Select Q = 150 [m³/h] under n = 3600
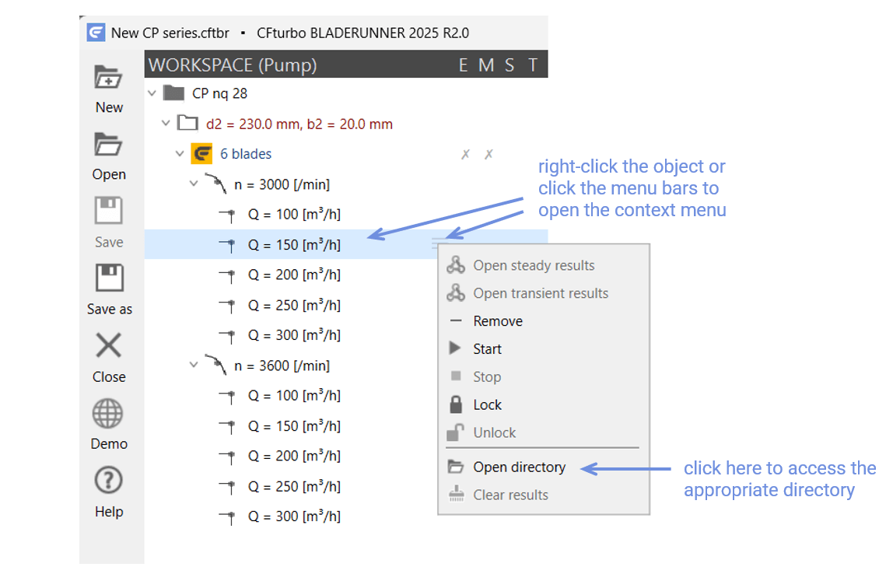Viewport: 893px width, 588px height. [294, 426]
